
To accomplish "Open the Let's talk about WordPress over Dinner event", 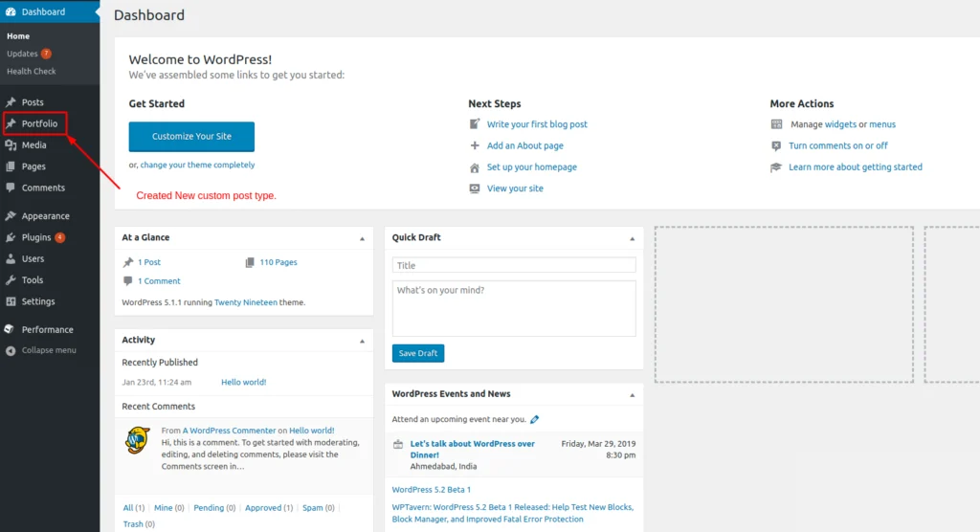I will point(473,450).
